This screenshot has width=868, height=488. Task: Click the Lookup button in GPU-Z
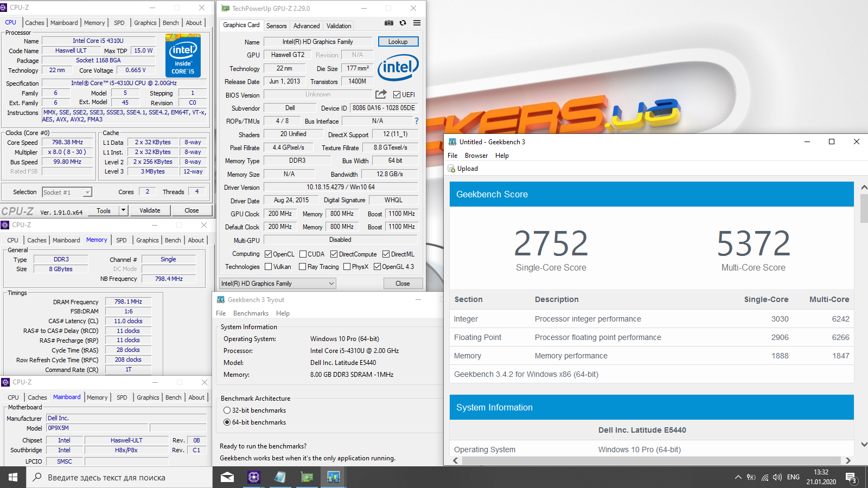click(398, 42)
